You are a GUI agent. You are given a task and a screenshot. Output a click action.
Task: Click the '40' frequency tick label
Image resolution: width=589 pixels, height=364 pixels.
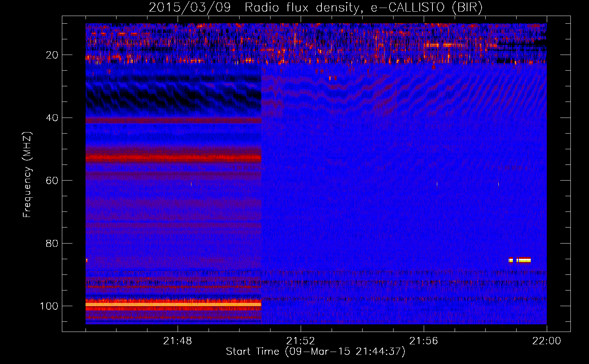(52, 118)
